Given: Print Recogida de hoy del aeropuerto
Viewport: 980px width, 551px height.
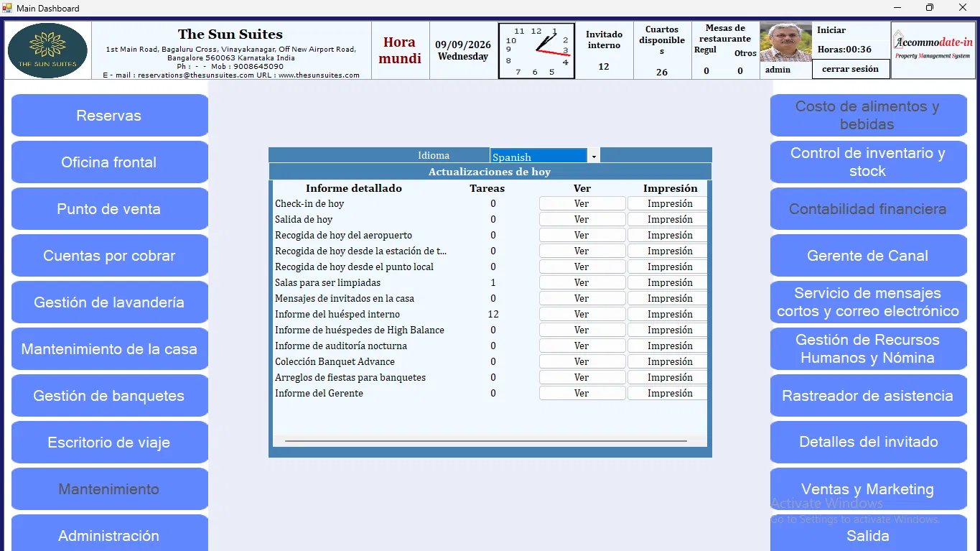Looking at the screenshot, I should tap(668, 235).
